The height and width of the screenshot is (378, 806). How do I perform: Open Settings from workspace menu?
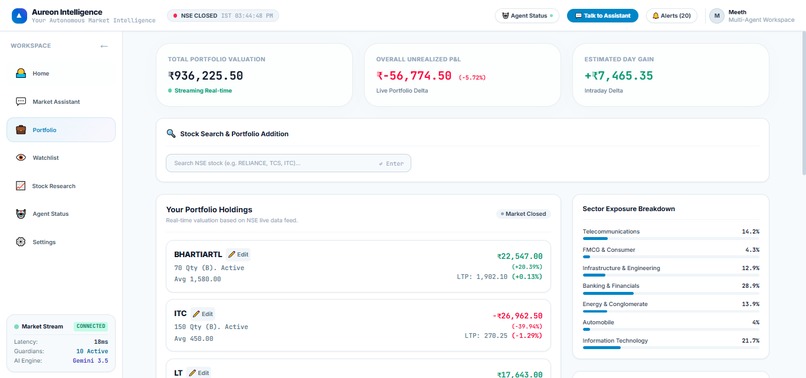(61, 242)
